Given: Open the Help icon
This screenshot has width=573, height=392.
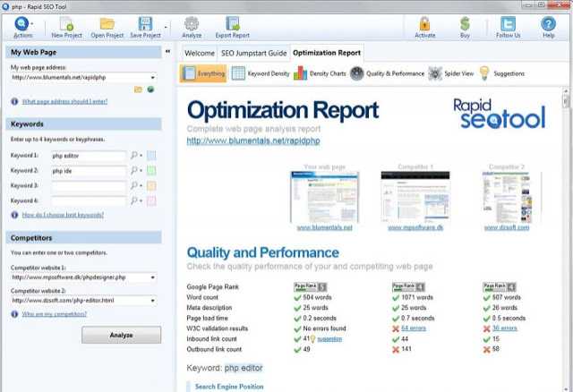Looking at the screenshot, I should coord(548,24).
